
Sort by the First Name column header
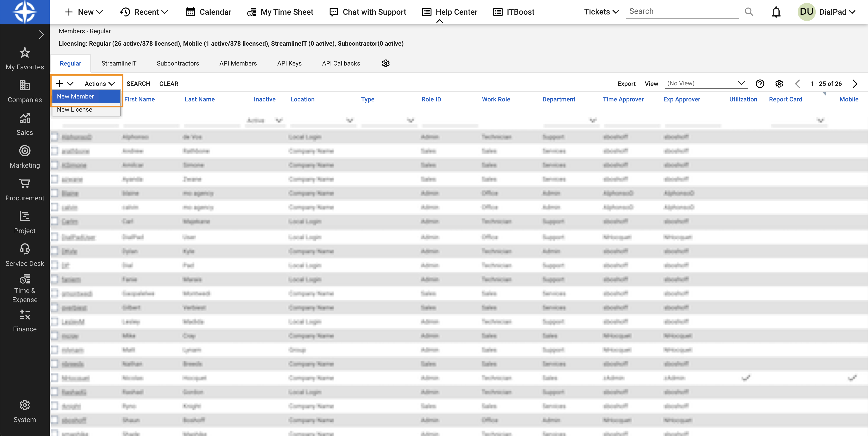click(x=139, y=99)
